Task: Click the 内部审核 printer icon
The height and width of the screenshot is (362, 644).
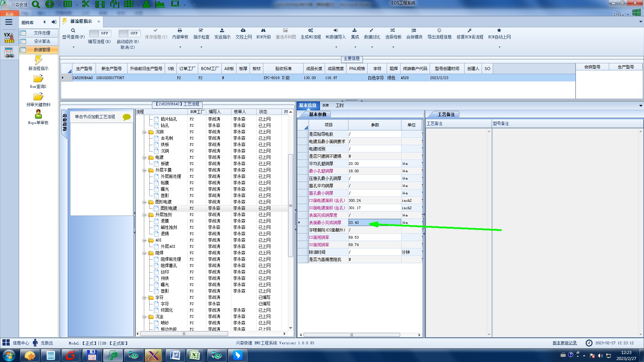Action: pos(180,31)
